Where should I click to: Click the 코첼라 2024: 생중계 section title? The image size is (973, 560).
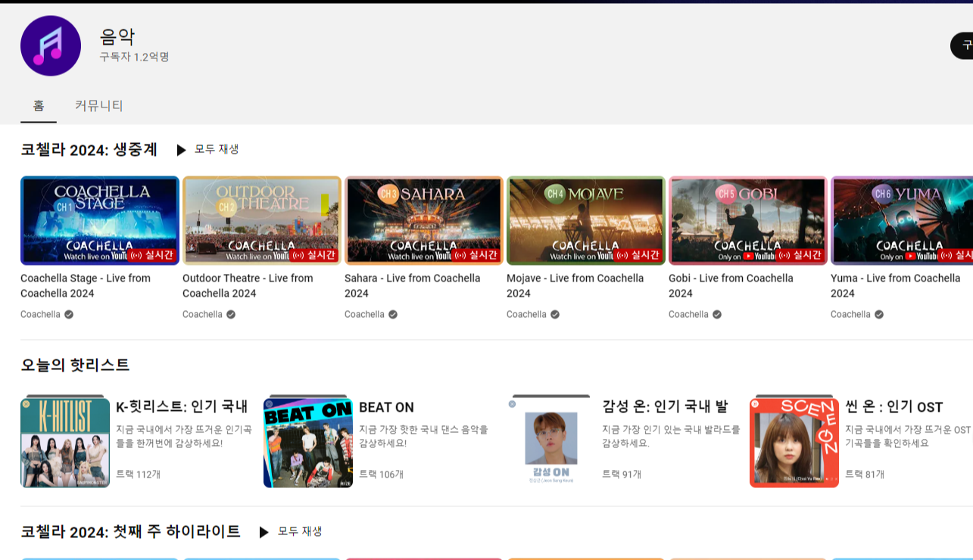point(89,150)
